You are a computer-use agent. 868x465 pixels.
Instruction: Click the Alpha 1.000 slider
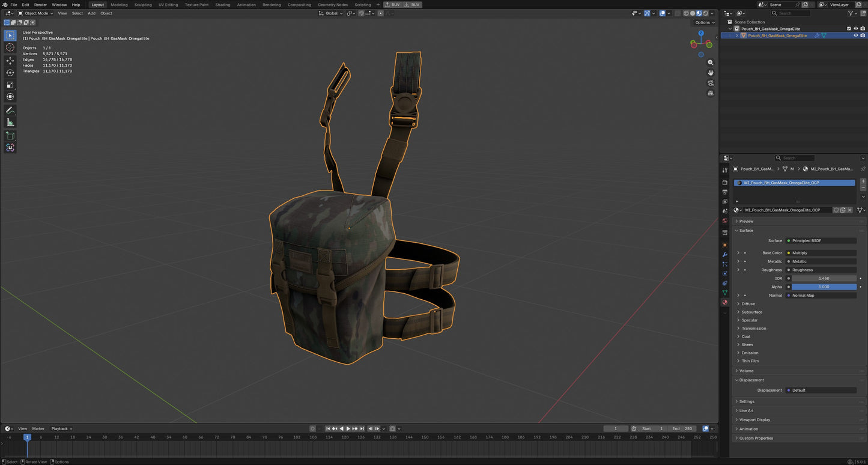pyautogui.click(x=824, y=287)
